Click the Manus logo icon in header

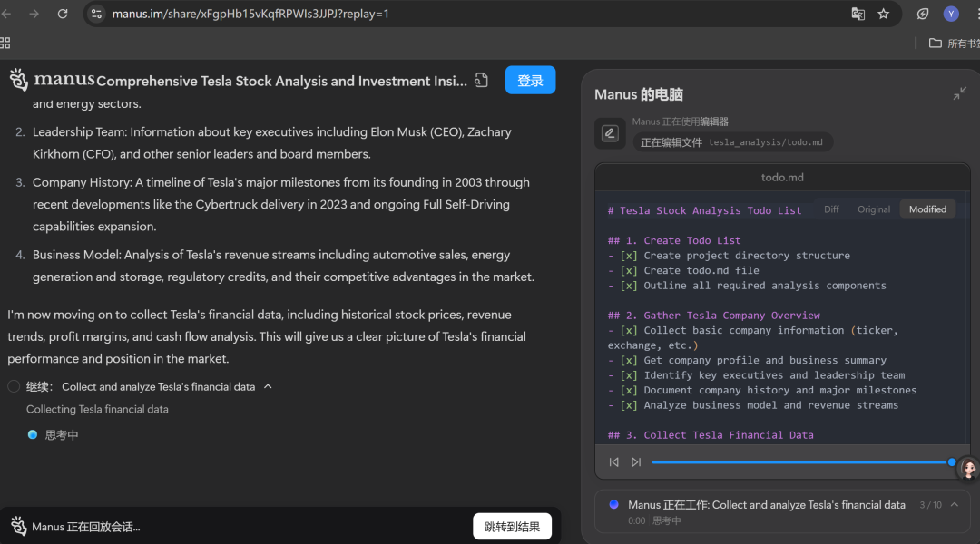pos(19,80)
